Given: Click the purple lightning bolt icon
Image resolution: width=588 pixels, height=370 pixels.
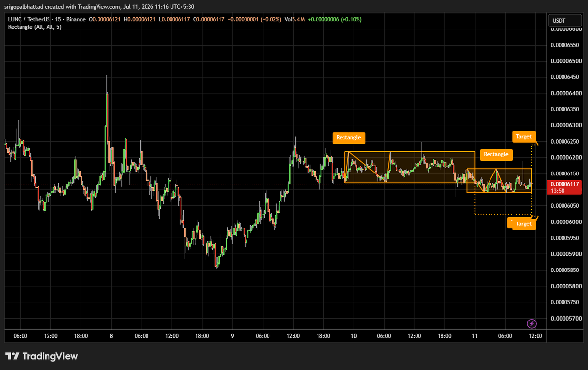Looking at the screenshot, I should click(x=532, y=323).
